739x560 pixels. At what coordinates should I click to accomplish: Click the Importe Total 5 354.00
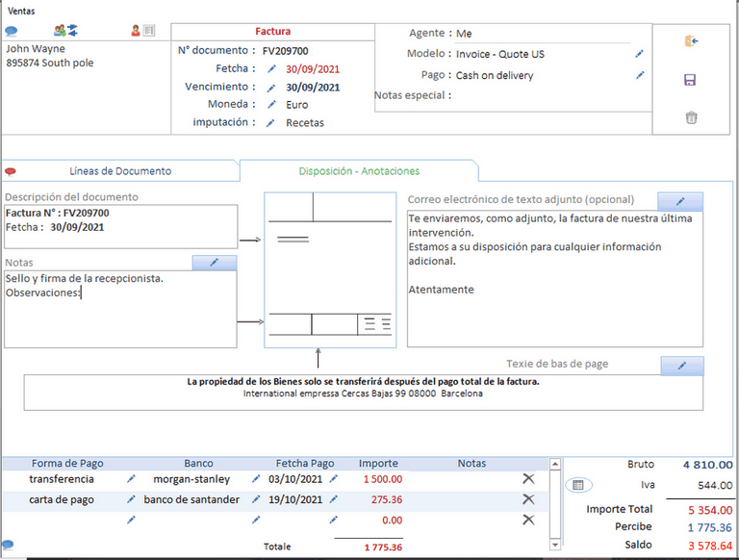pos(710,510)
